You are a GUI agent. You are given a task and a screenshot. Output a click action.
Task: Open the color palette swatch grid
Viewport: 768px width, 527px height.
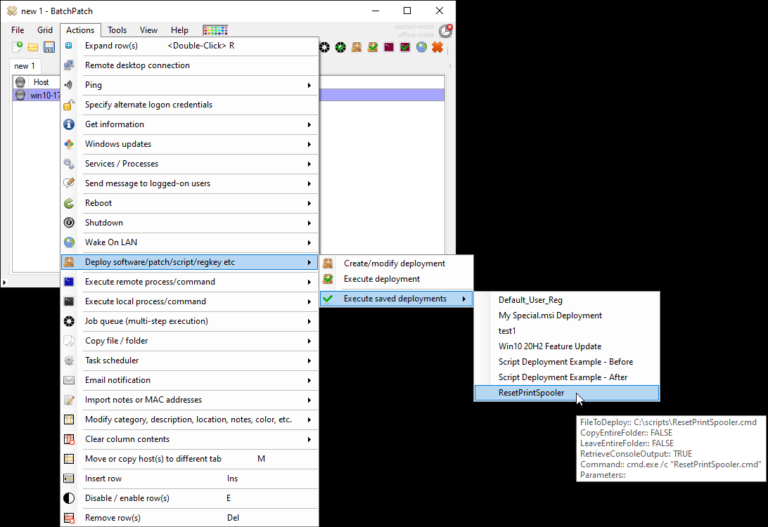coord(216,30)
